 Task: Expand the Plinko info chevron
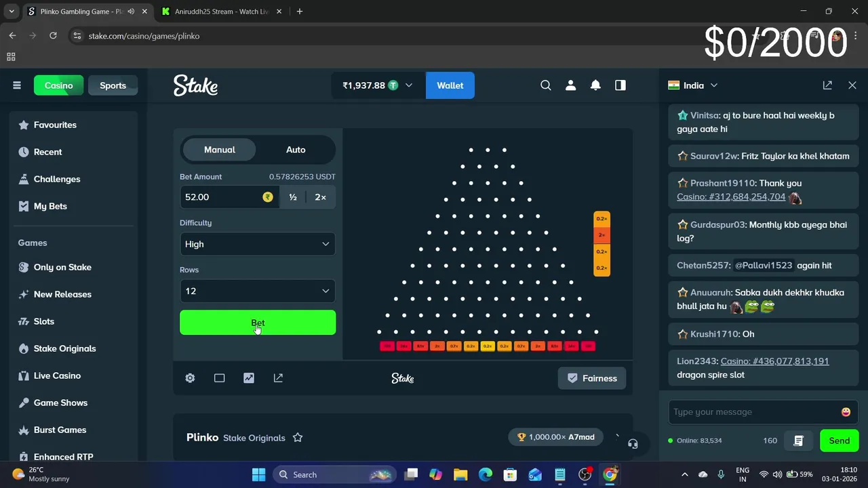[617, 437]
